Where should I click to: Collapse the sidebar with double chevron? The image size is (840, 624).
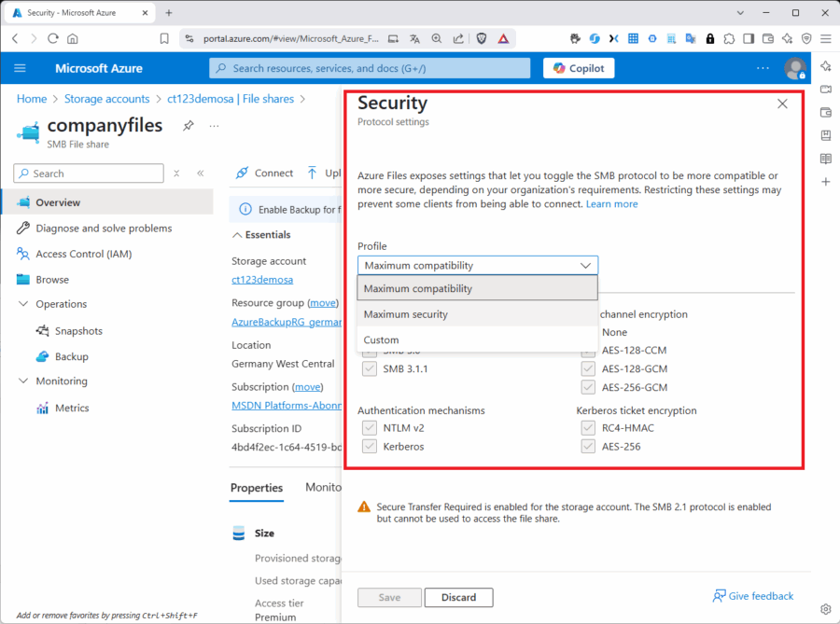(201, 173)
